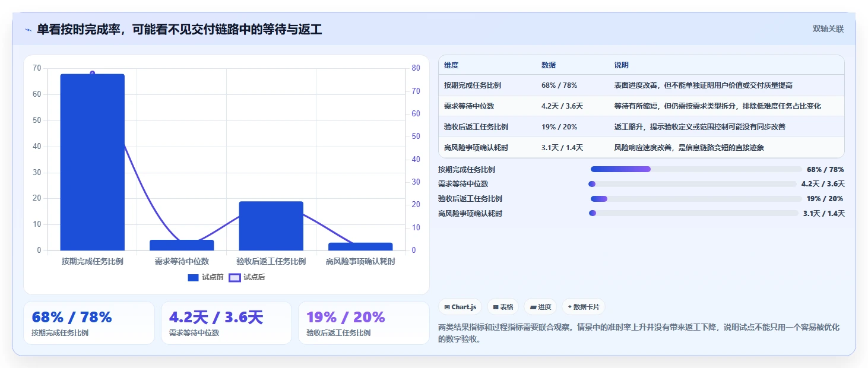Click left axis label 70
Image resolution: width=868 pixels, height=368 pixels.
click(x=37, y=68)
